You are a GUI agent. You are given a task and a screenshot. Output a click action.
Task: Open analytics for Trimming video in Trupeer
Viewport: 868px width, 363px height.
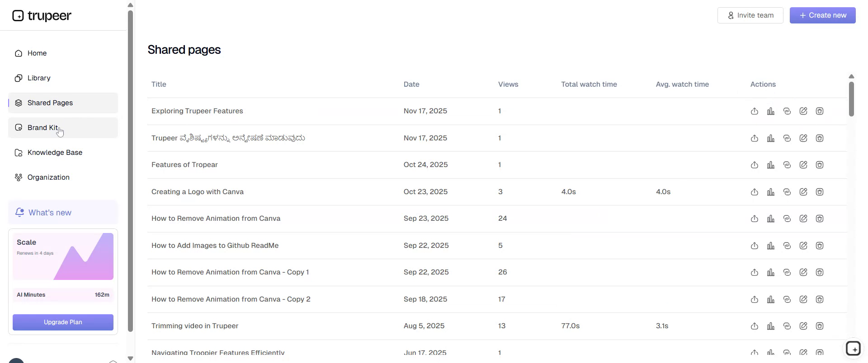point(771,326)
